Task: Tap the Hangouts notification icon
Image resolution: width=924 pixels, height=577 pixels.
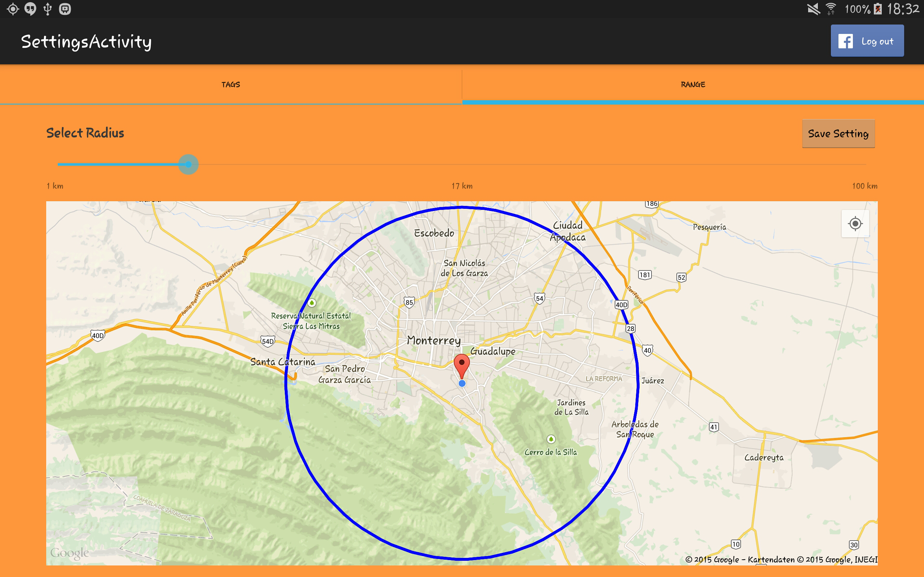Action: pos(30,9)
